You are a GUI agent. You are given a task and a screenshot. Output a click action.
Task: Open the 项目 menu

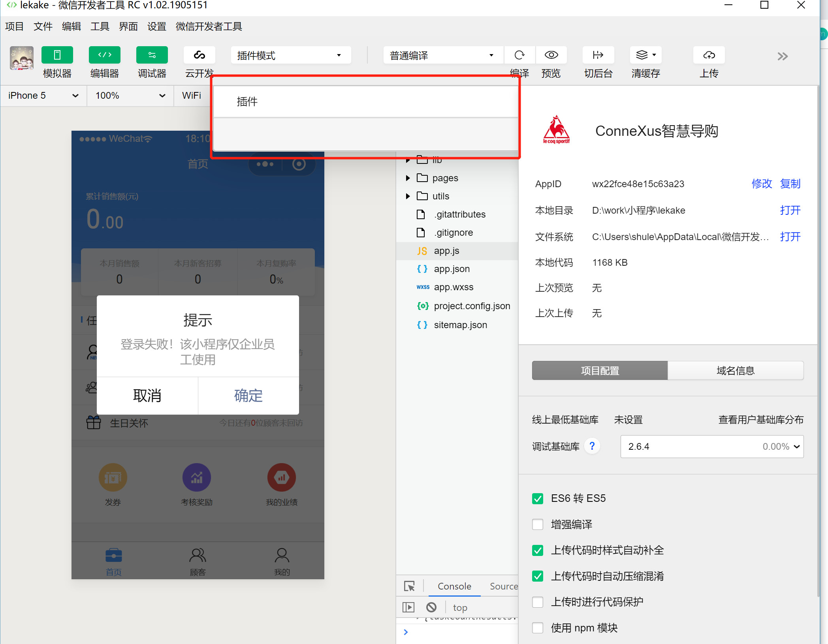pyautogui.click(x=15, y=26)
